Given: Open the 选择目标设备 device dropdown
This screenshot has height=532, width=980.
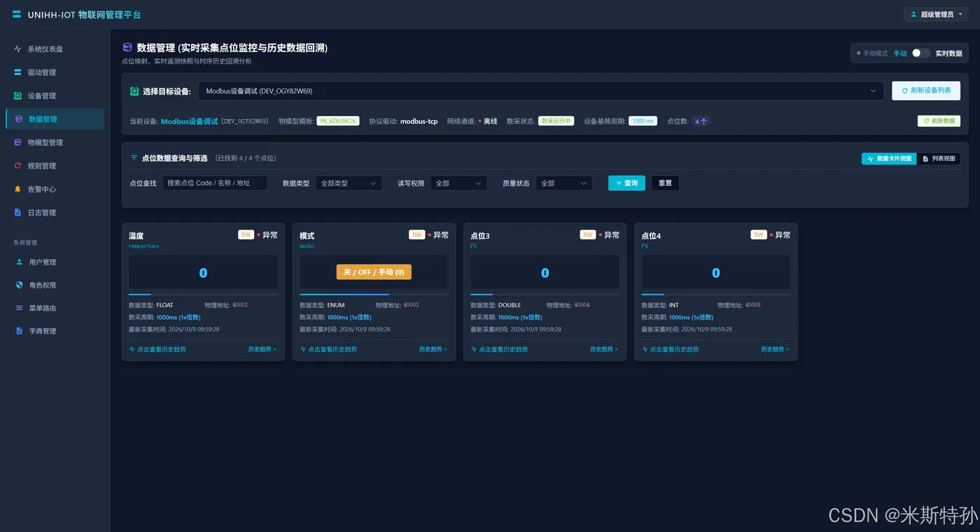Looking at the screenshot, I should tap(540, 91).
